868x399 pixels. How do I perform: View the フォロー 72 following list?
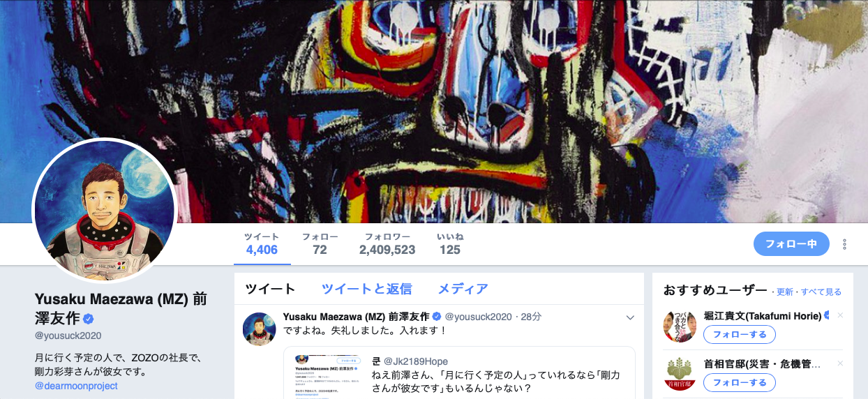pyautogui.click(x=320, y=243)
